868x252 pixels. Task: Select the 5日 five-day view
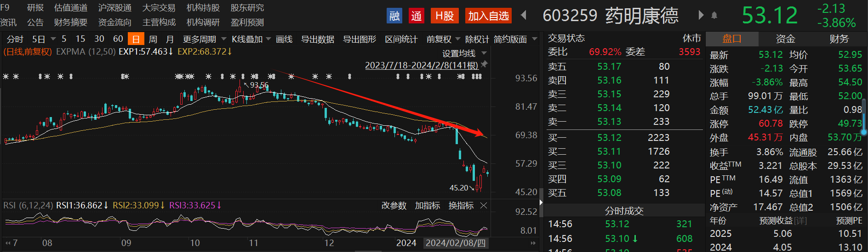point(39,39)
